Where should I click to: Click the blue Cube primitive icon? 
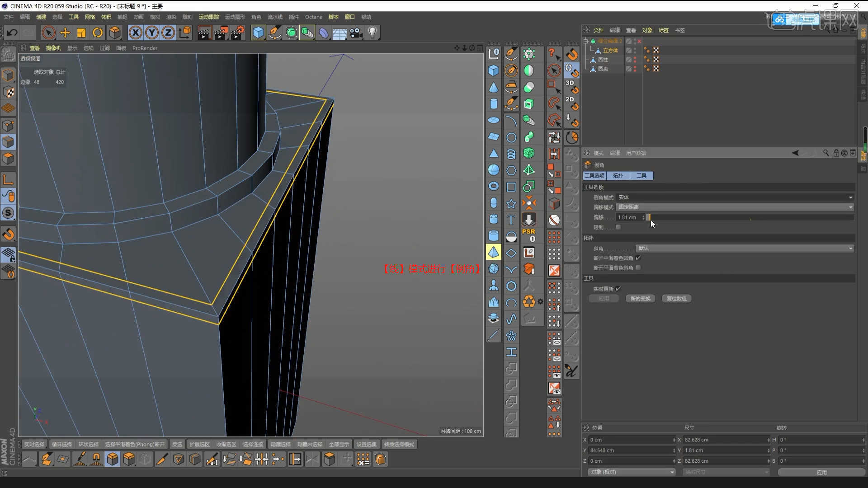click(258, 33)
